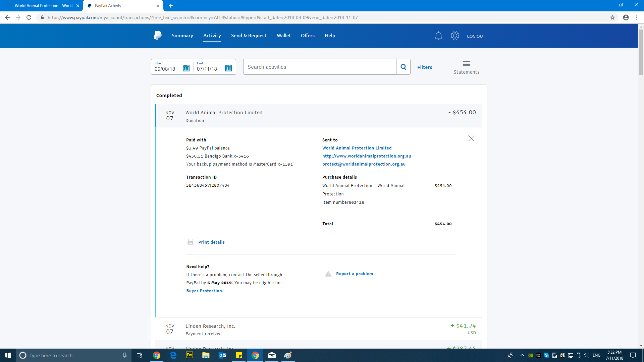The image size is (644, 362).
Task: Click the report problem warning icon
Action: (328, 274)
